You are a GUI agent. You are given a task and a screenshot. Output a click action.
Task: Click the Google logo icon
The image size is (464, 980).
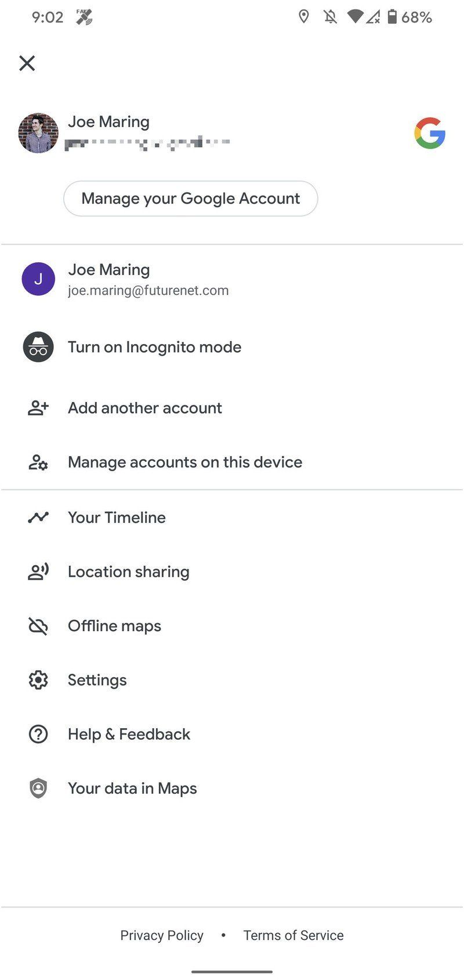pyautogui.click(x=430, y=133)
